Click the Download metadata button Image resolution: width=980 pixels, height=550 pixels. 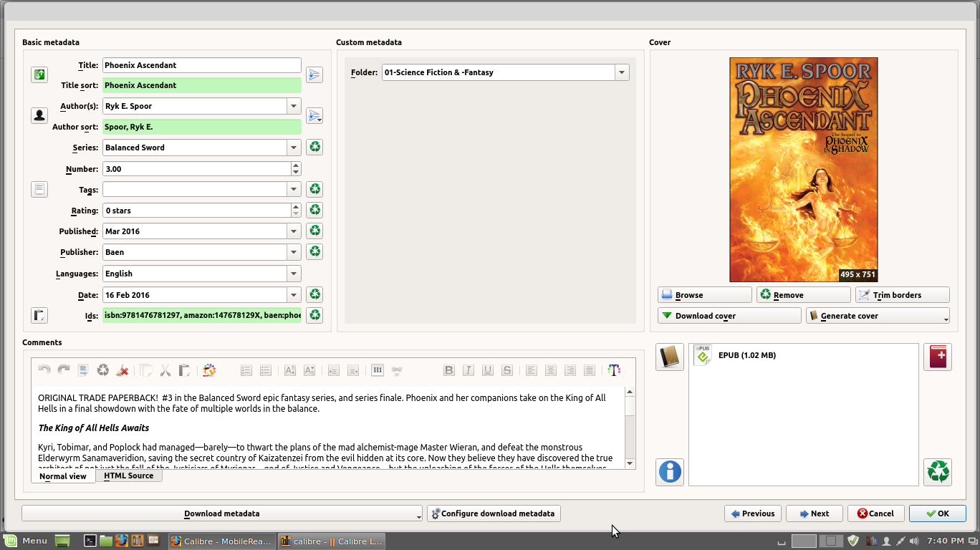coord(222,513)
